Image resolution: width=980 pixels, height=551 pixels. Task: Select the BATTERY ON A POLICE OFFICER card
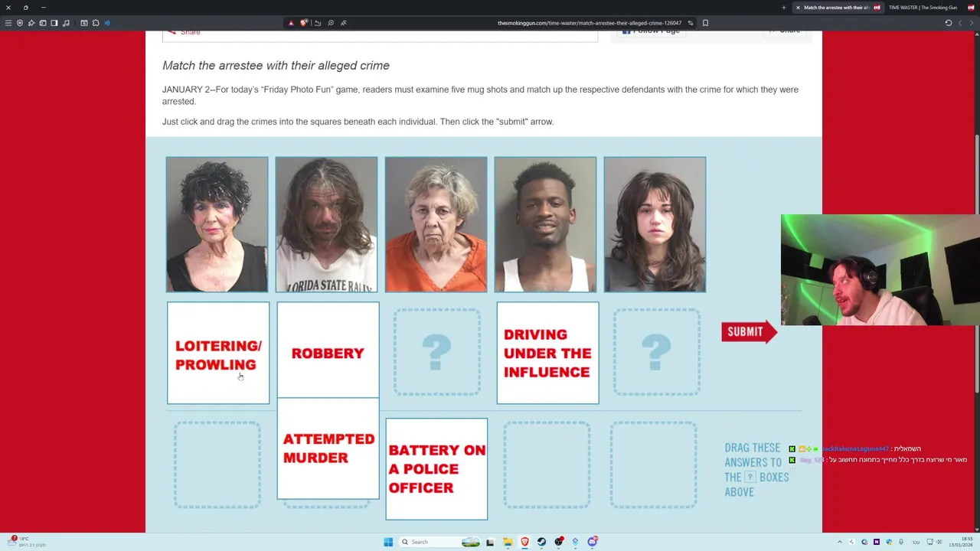click(436, 469)
